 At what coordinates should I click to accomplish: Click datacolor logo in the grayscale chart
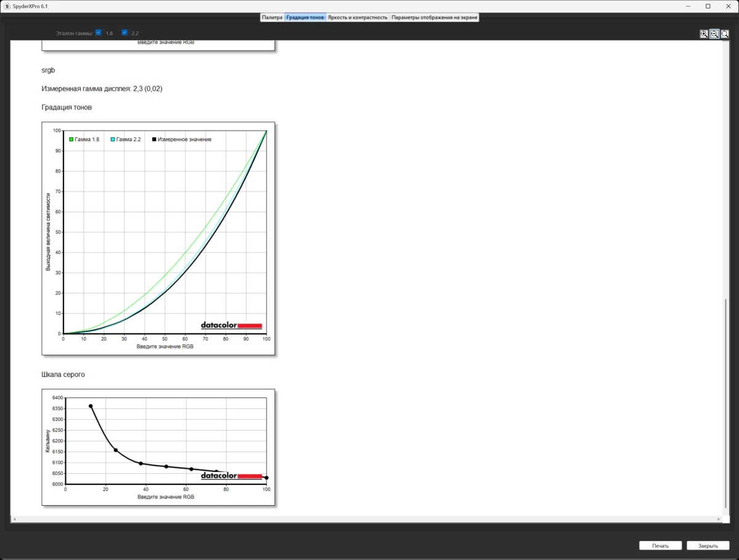point(231,476)
